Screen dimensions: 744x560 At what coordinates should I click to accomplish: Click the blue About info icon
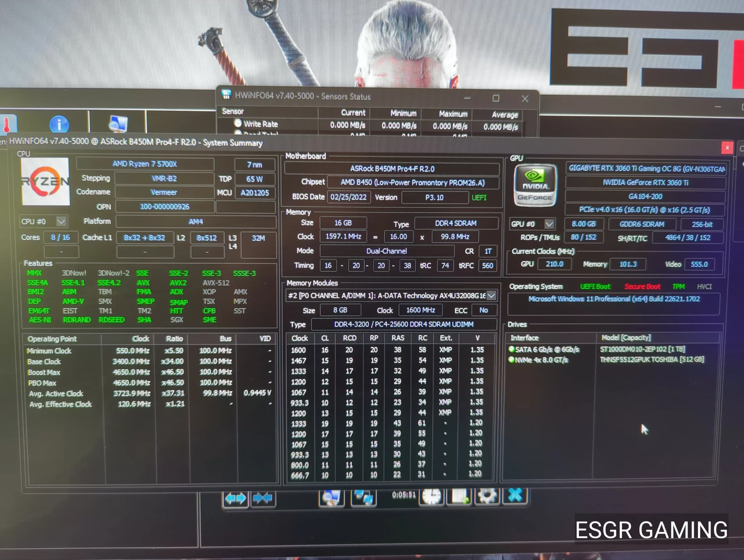(x=59, y=125)
